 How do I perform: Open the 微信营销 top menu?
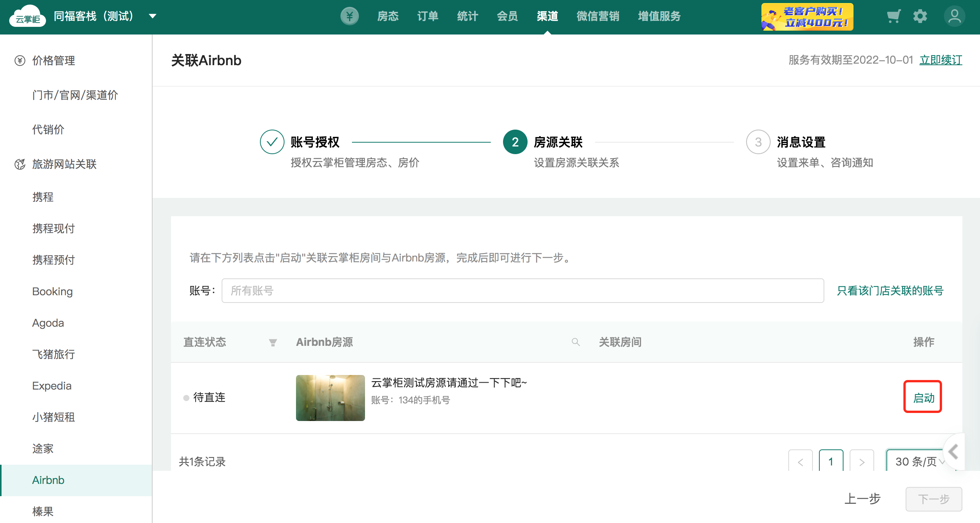[598, 16]
